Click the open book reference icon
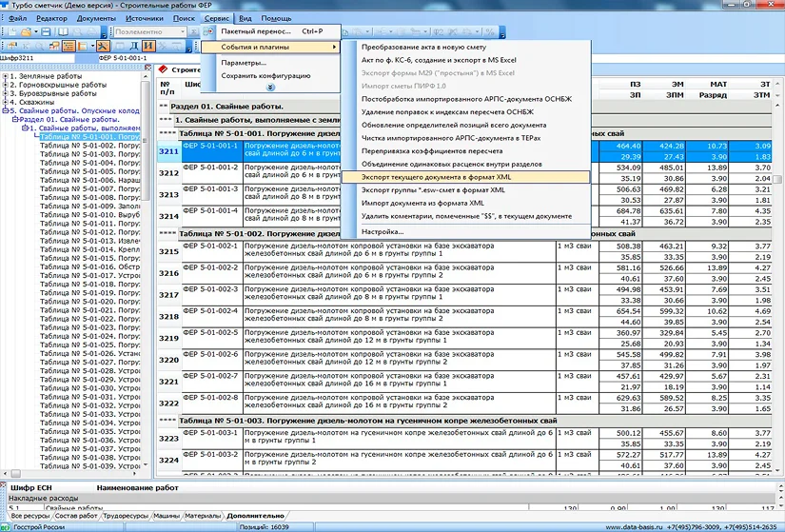The width and height of the screenshot is (785, 532). click(x=63, y=32)
